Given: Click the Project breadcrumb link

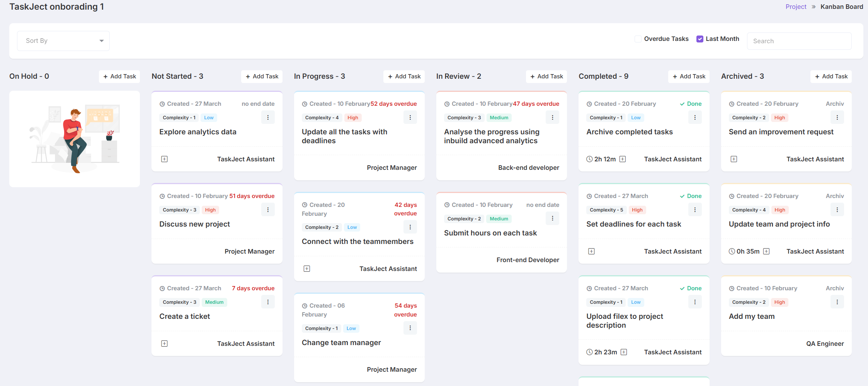Looking at the screenshot, I should pyautogui.click(x=796, y=7).
